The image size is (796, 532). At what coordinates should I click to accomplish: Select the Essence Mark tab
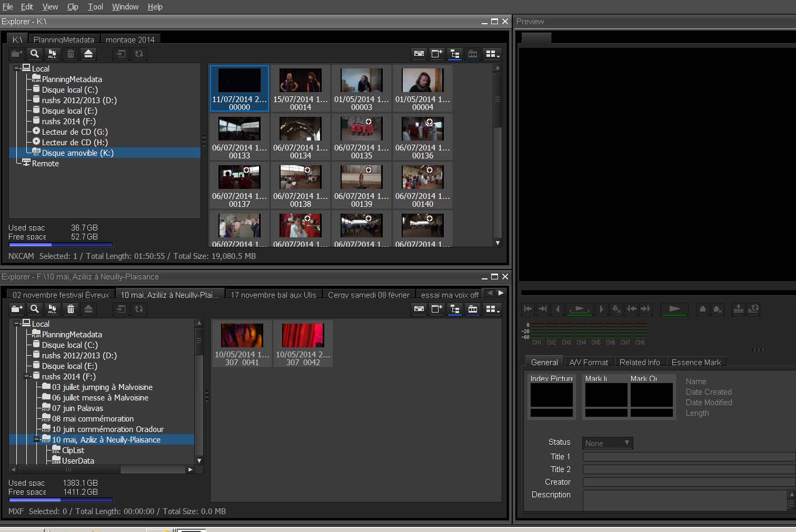[x=696, y=362]
